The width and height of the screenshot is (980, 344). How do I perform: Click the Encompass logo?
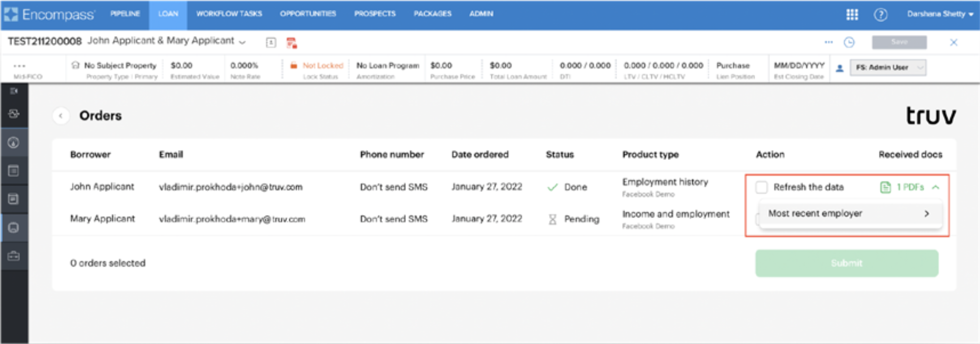[49, 14]
